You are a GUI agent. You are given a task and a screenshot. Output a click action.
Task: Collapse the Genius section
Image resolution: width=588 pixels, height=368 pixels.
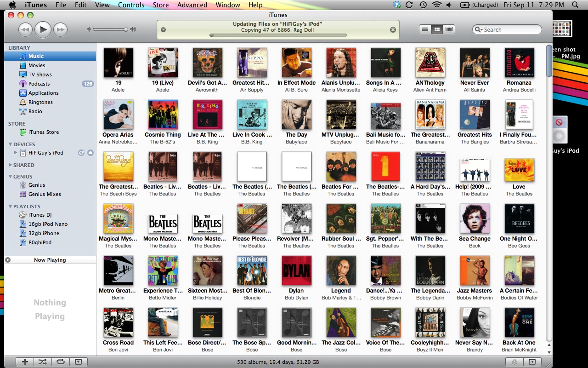pos(10,177)
